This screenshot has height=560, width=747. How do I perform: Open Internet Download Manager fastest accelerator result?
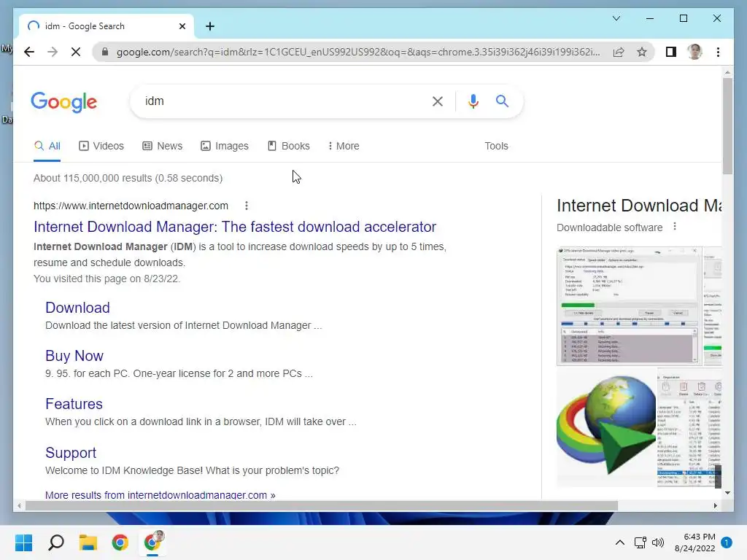click(x=235, y=227)
